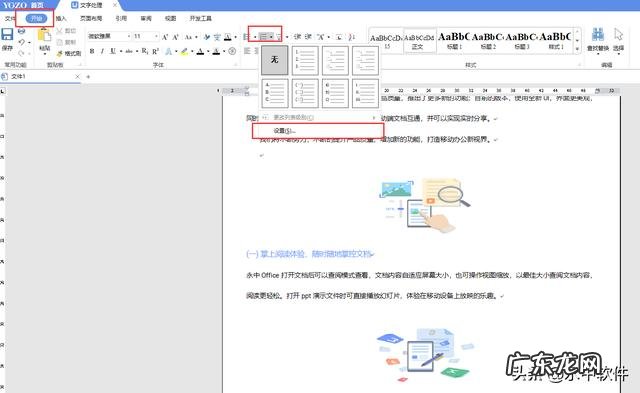
Task: Click the Cut (剪切) scissors icon
Action: coord(59,31)
